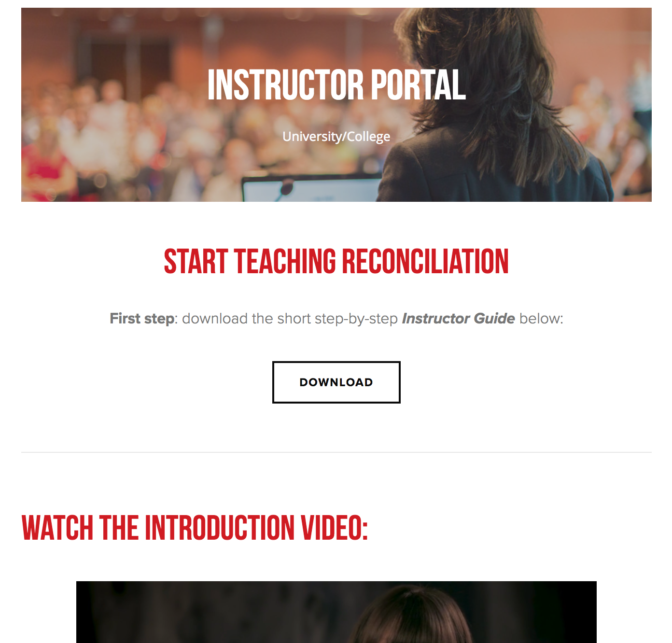Click the bold italic Instructor Guide text
Image resolution: width=672 pixels, height=643 pixels.
[x=458, y=319]
